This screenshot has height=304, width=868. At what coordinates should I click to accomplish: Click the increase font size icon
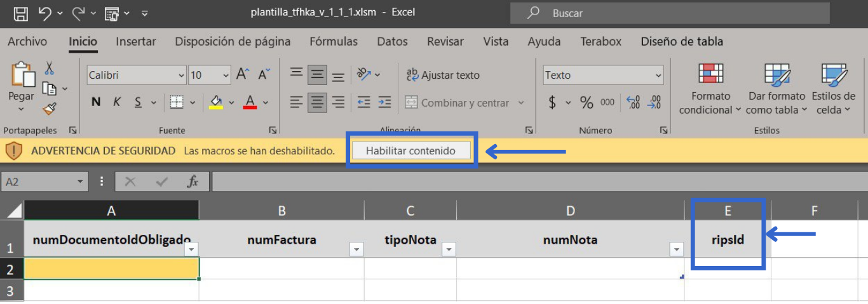pyautogui.click(x=242, y=75)
